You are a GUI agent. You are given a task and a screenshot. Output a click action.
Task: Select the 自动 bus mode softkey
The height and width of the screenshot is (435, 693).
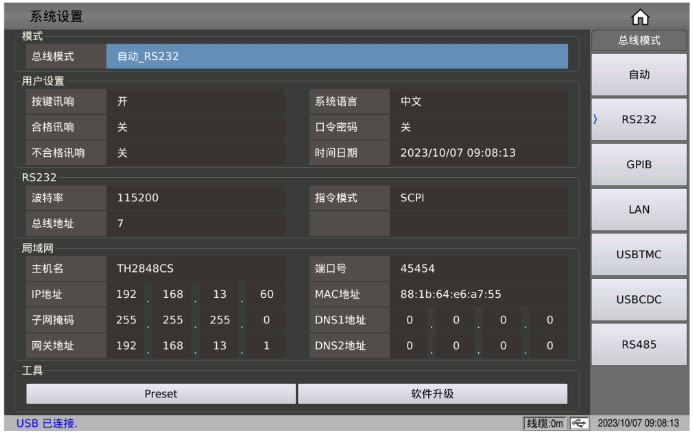pos(639,74)
